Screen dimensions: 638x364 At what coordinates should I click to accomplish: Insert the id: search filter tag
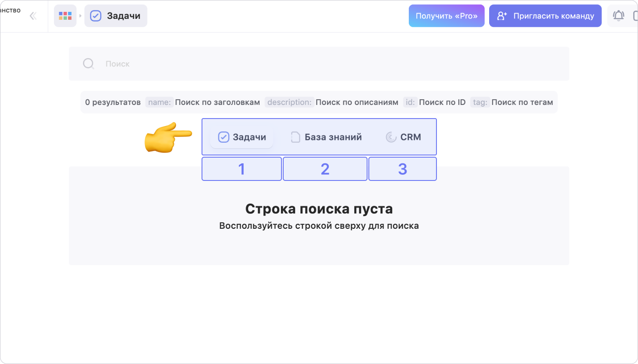pyautogui.click(x=410, y=102)
